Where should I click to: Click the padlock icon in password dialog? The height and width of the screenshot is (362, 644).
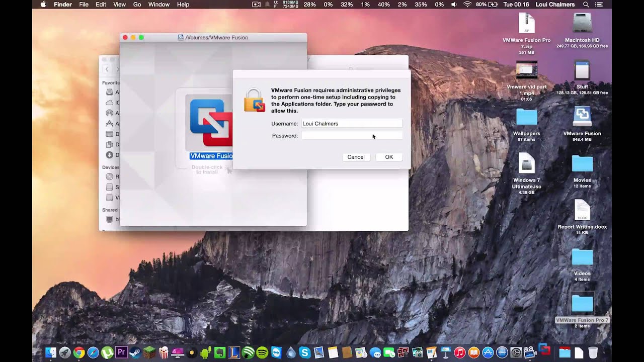(x=254, y=100)
